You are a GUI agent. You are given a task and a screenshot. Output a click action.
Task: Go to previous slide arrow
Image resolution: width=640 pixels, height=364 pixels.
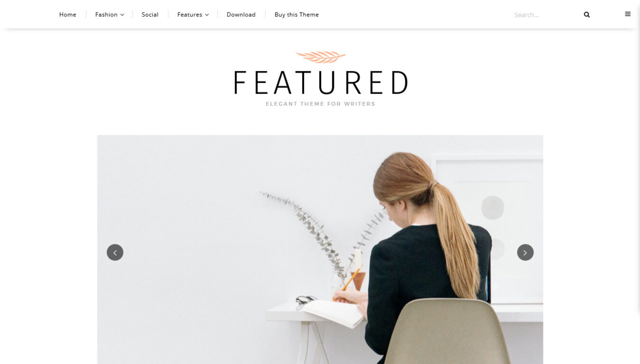pyautogui.click(x=115, y=252)
